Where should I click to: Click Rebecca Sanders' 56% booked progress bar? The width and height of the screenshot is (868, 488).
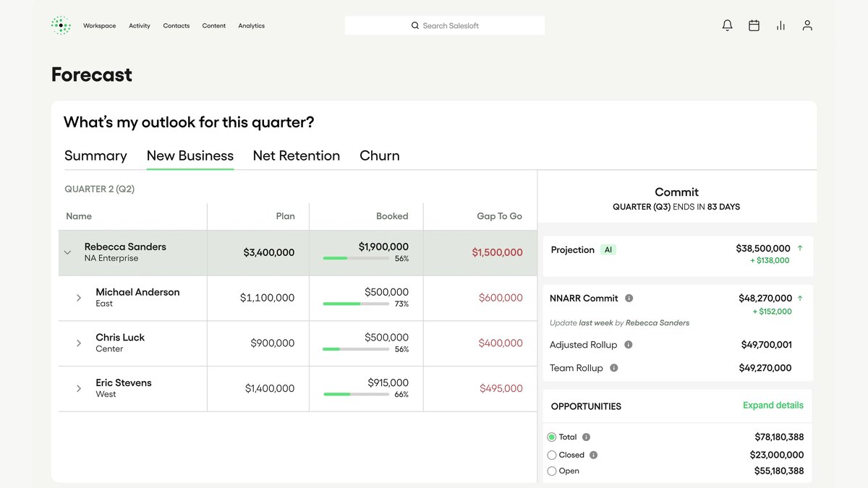click(356, 258)
